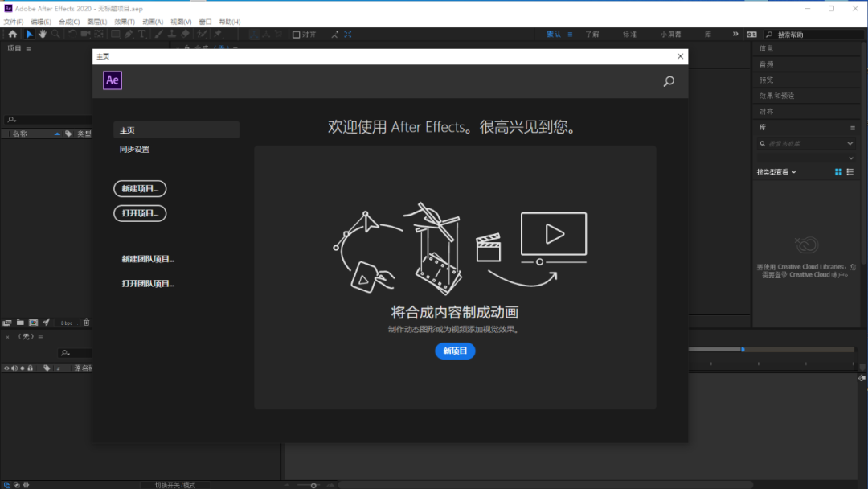
Task: Open the 图层(L) menu
Action: click(97, 22)
